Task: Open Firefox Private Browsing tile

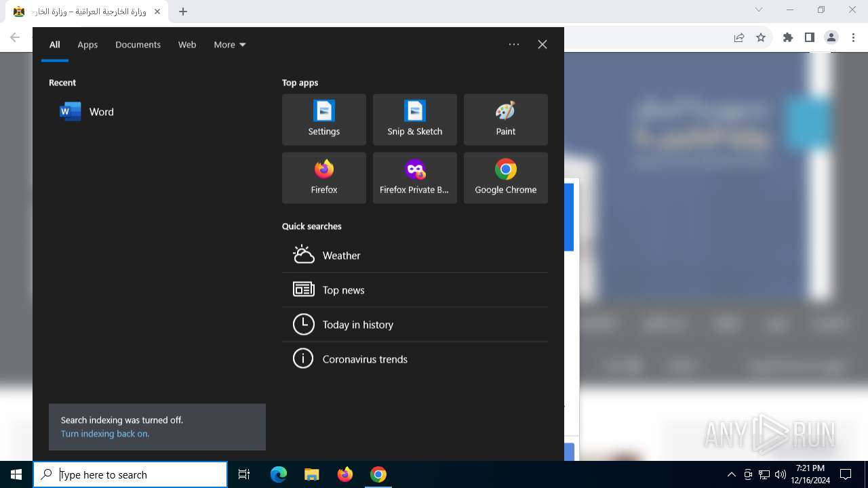Action: pos(415,178)
